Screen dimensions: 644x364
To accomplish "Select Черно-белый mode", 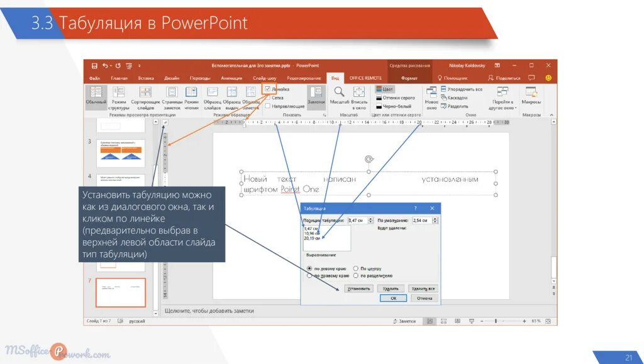I will point(394,106).
